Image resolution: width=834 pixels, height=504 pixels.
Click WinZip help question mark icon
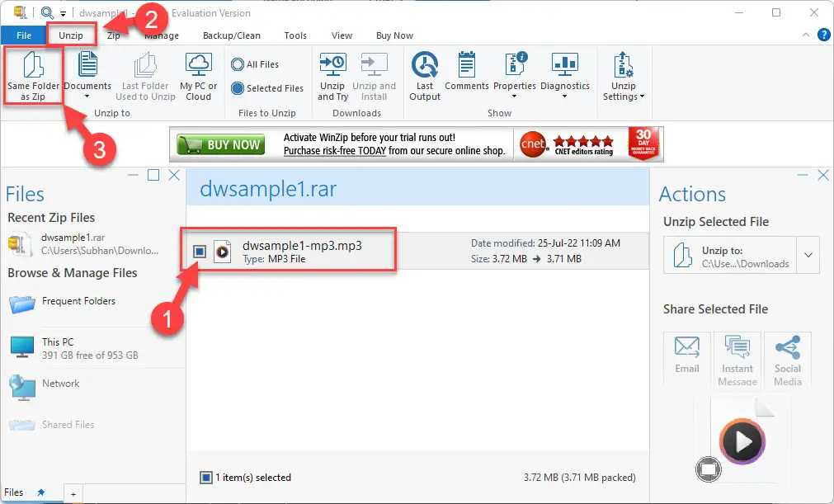coord(823,35)
